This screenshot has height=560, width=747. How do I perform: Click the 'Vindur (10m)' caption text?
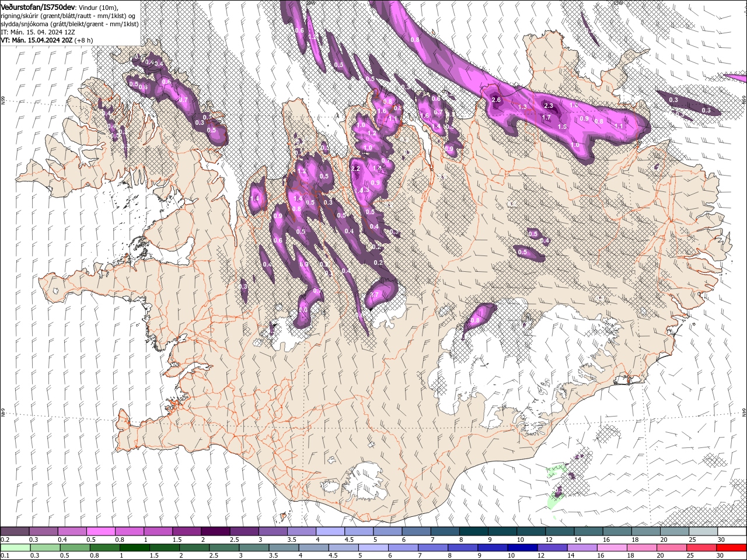click(x=97, y=6)
